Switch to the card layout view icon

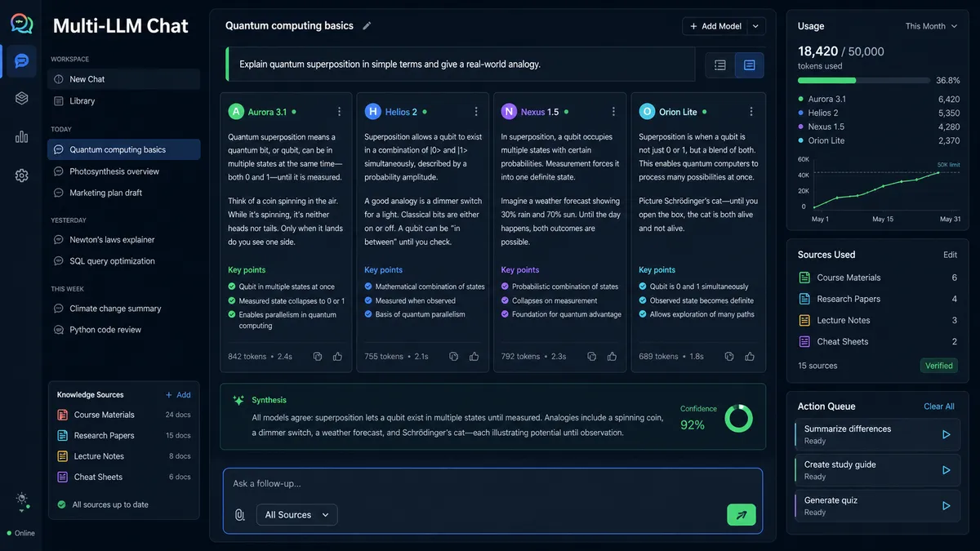pyautogui.click(x=750, y=65)
